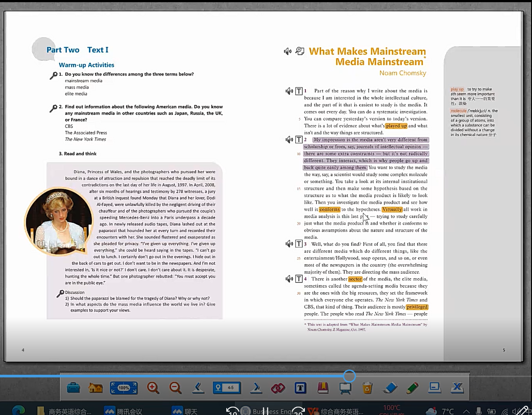Go to the home page icon
Viewport: 532px width, 415px height.
tap(95, 387)
